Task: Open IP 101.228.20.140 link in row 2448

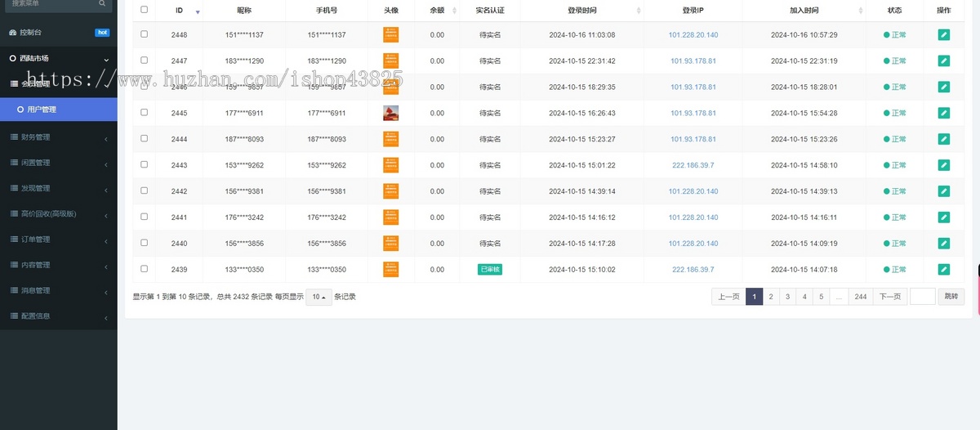Action: (x=693, y=35)
